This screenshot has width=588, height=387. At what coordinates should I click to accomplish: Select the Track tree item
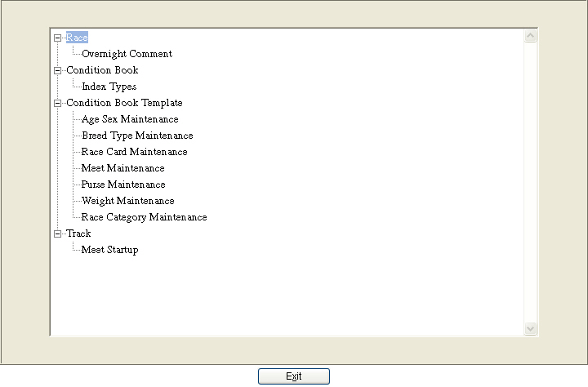coord(78,234)
